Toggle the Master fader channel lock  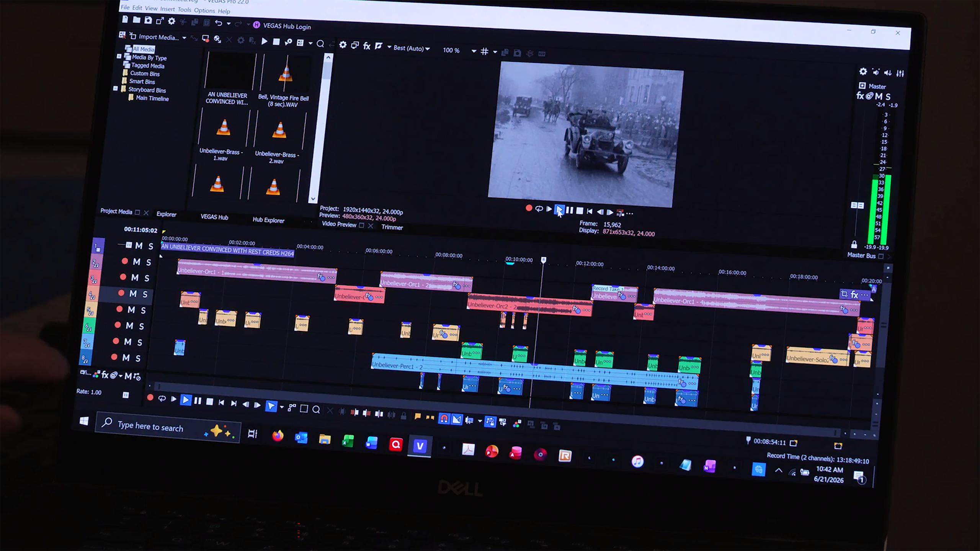[854, 244]
